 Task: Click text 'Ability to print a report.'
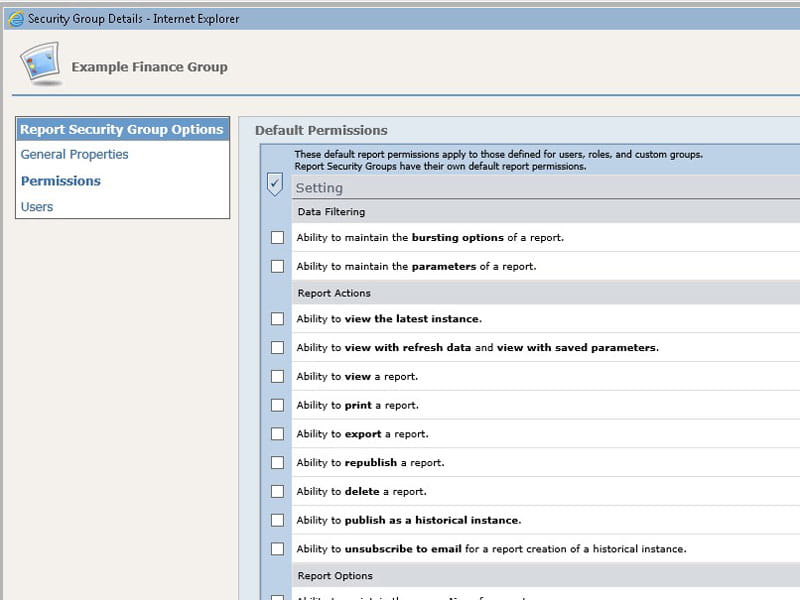358,406
